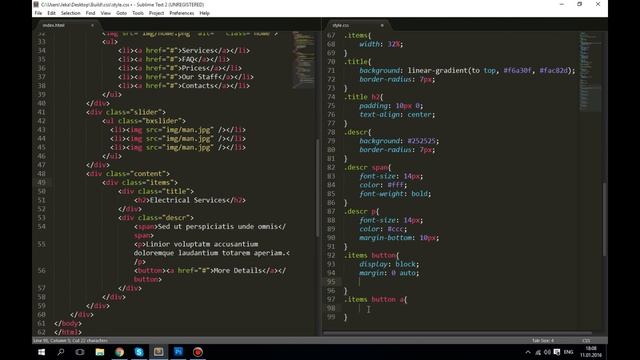
Task: Open Photoshop from the taskbar
Action: 178,352
